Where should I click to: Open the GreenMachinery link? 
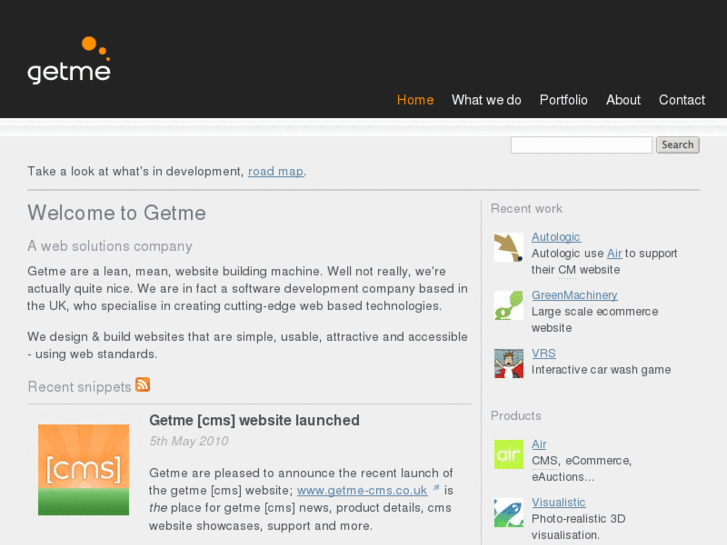click(x=574, y=295)
